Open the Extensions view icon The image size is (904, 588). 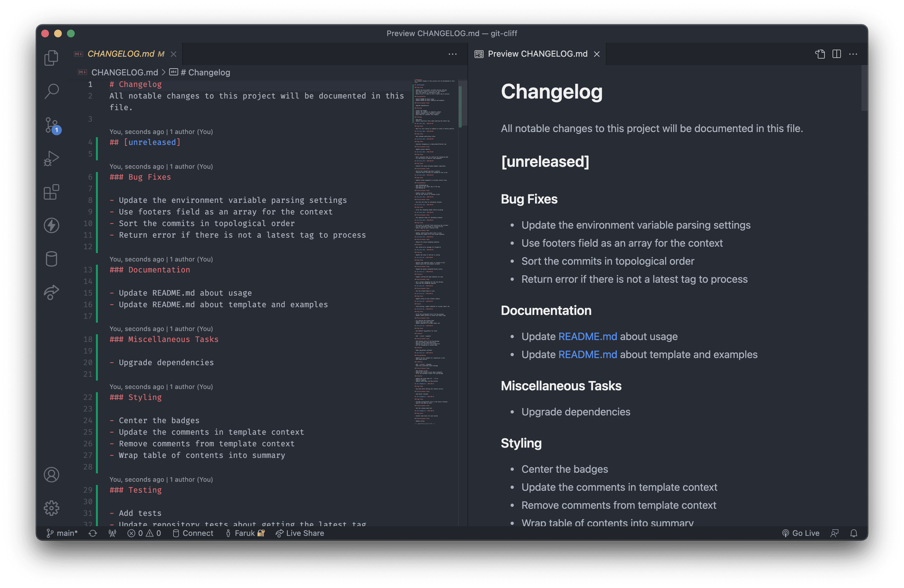tap(51, 192)
